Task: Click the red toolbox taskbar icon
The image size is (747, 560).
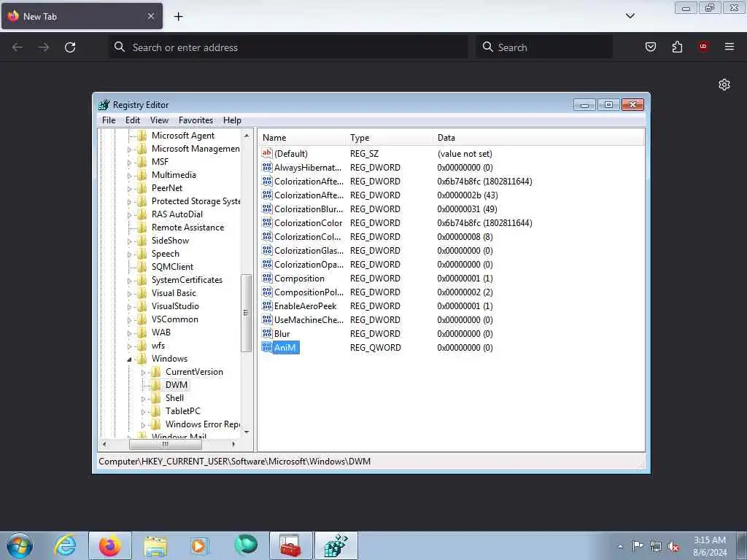Action: point(290,545)
